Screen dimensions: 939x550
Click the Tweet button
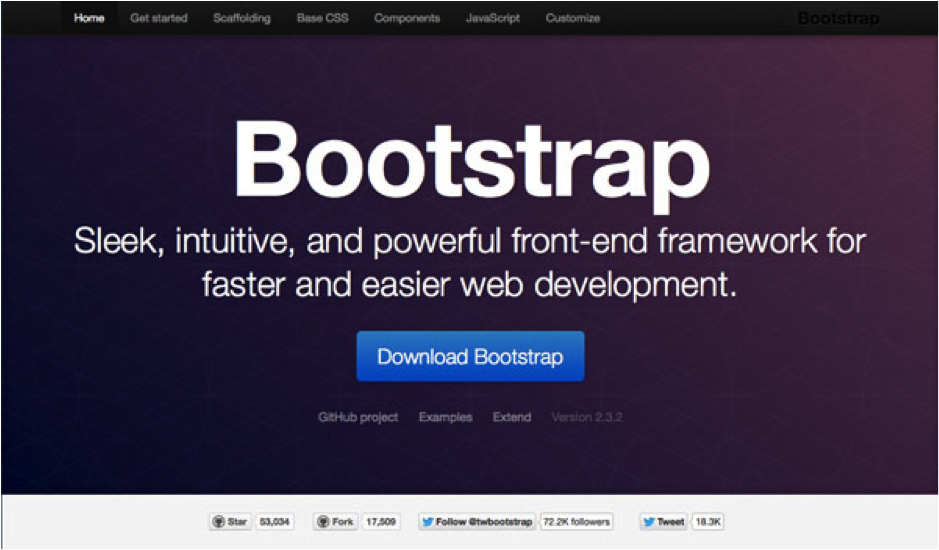664,522
